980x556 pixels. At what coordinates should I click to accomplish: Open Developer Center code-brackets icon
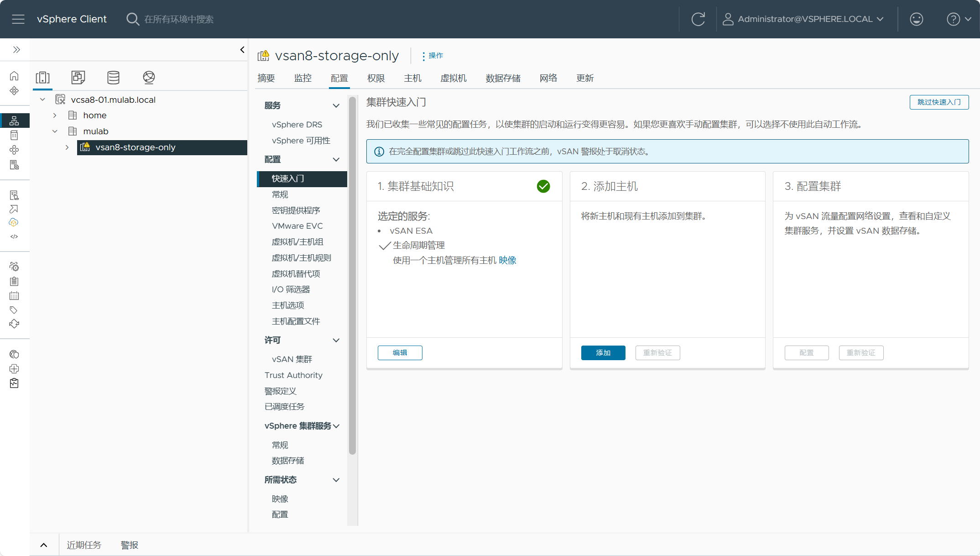pyautogui.click(x=14, y=236)
